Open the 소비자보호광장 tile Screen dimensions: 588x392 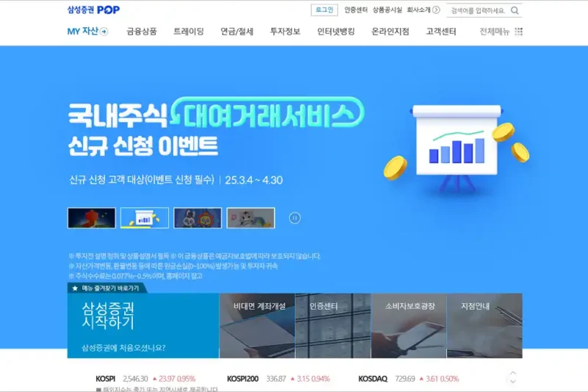point(409,326)
